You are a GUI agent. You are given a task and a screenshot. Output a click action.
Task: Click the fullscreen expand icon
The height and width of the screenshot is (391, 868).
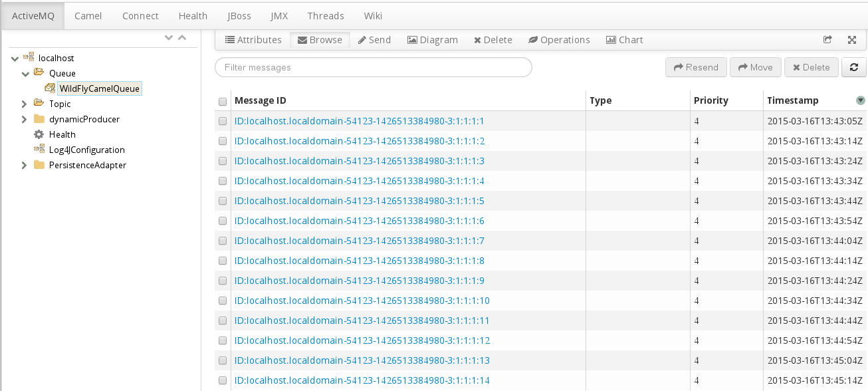click(x=851, y=40)
